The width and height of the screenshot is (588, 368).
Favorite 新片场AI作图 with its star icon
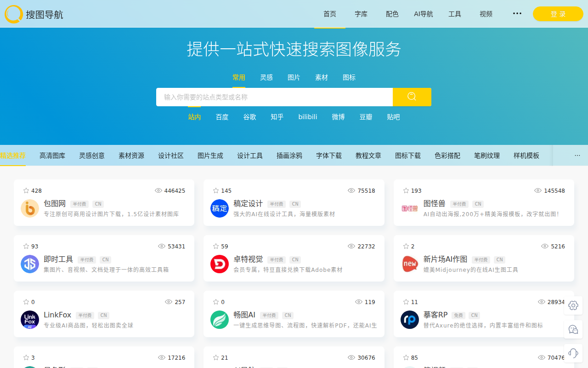[x=406, y=246]
